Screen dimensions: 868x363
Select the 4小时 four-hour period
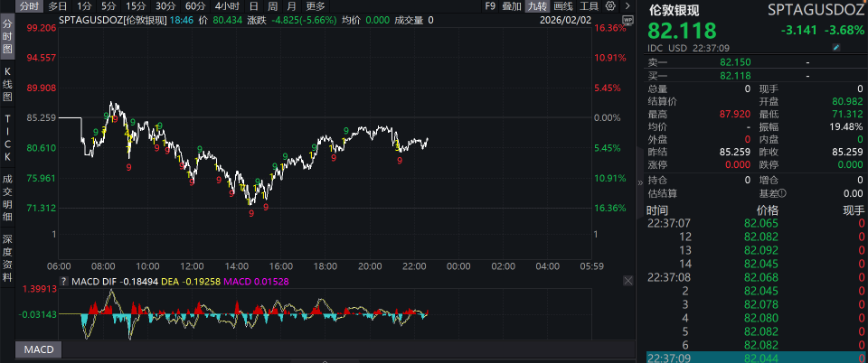tap(227, 6)
